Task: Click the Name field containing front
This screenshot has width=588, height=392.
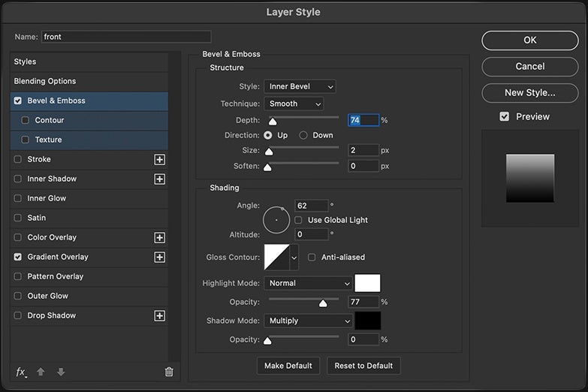Action: (x=126, y=37)
